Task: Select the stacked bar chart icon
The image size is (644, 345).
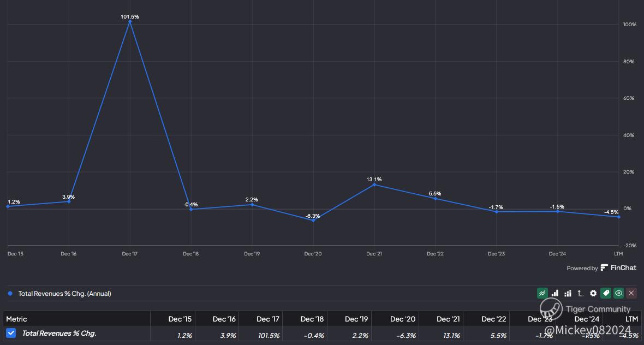Action: (568, 293)
